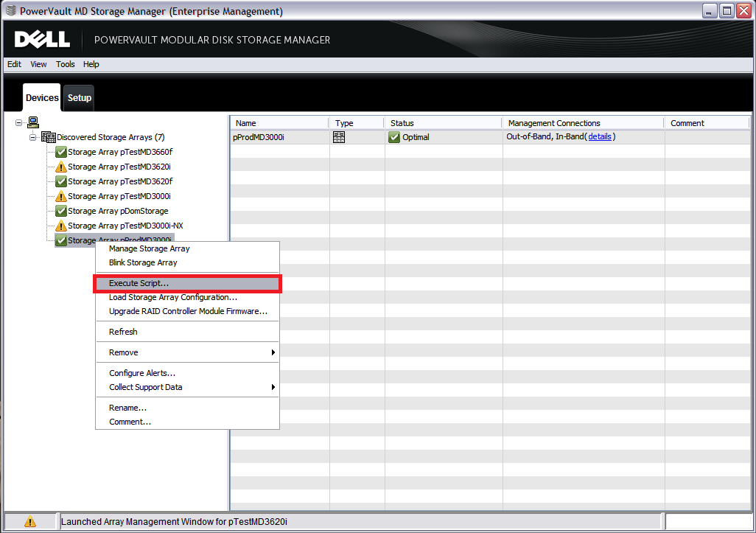The width and height of the screenshot is (756, 533).
Task: Click the green status icon for pTestMD3660f
Action: tap(61, 152)
